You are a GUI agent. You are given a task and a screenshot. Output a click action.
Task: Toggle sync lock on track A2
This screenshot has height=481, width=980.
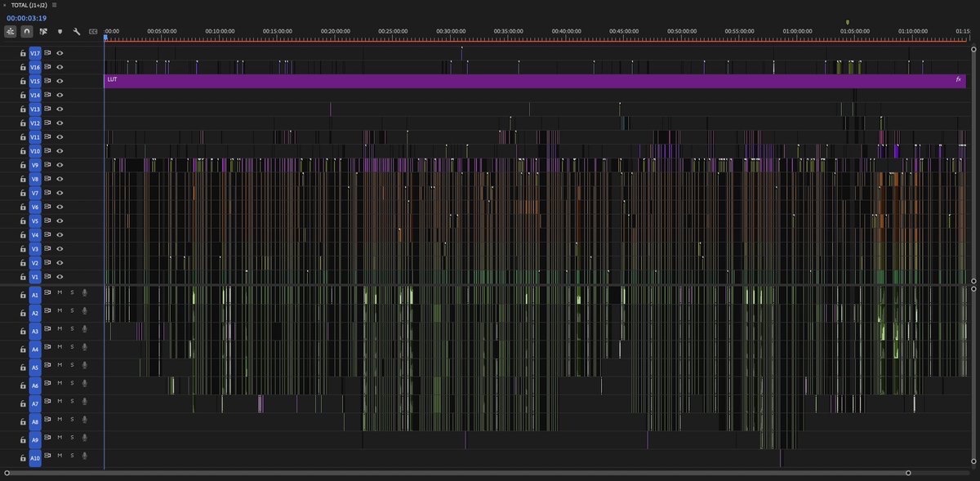(x=47, y=310)
